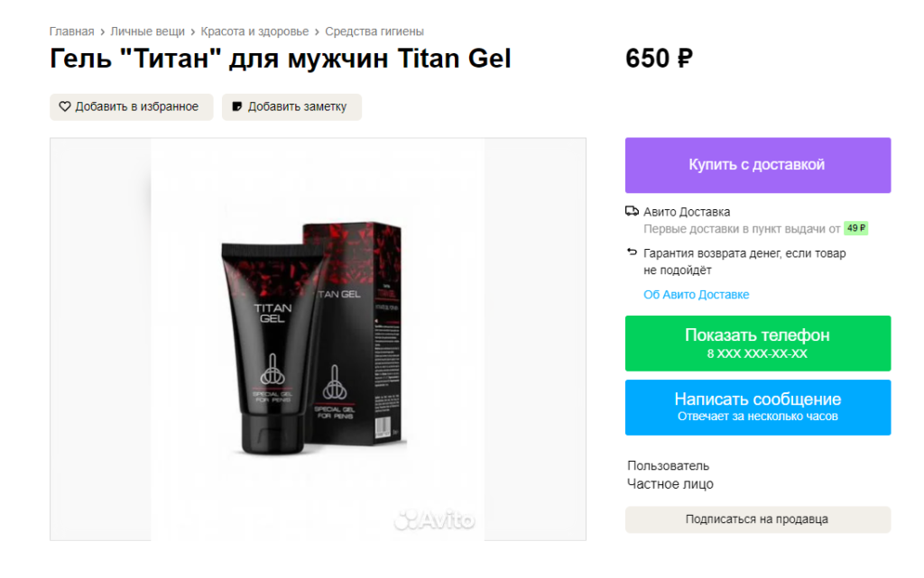Click the Добавить заметку button
924x578 pixels.
pos(291,106)
